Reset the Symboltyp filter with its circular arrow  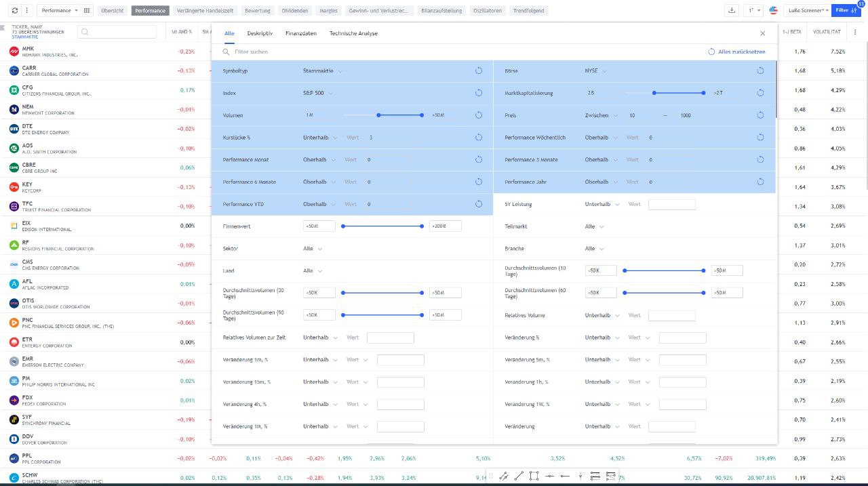[479, 70]
